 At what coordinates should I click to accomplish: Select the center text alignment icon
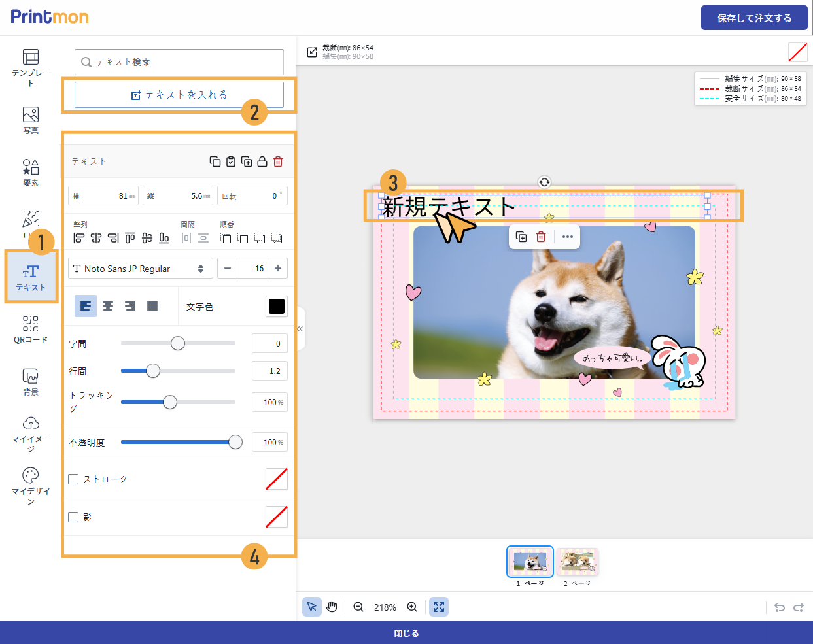click(x=108, y=306)
